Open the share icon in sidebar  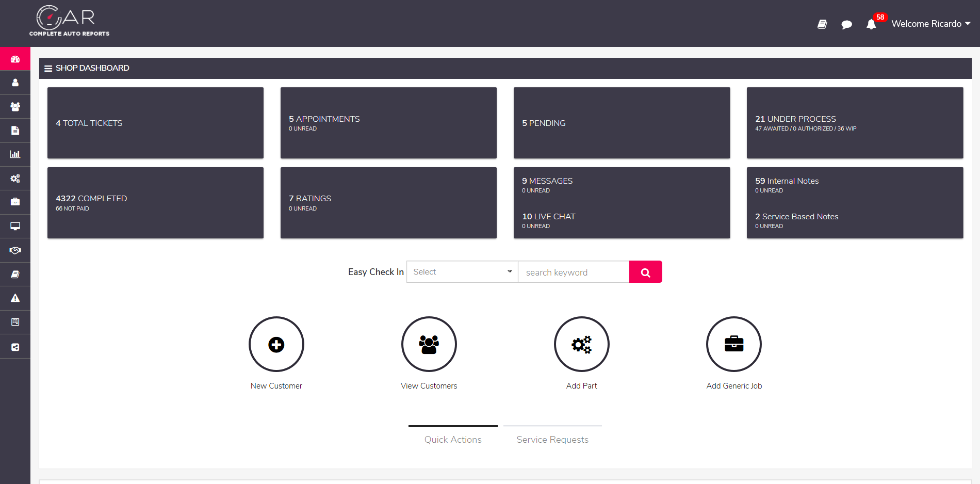pos(15,347)
